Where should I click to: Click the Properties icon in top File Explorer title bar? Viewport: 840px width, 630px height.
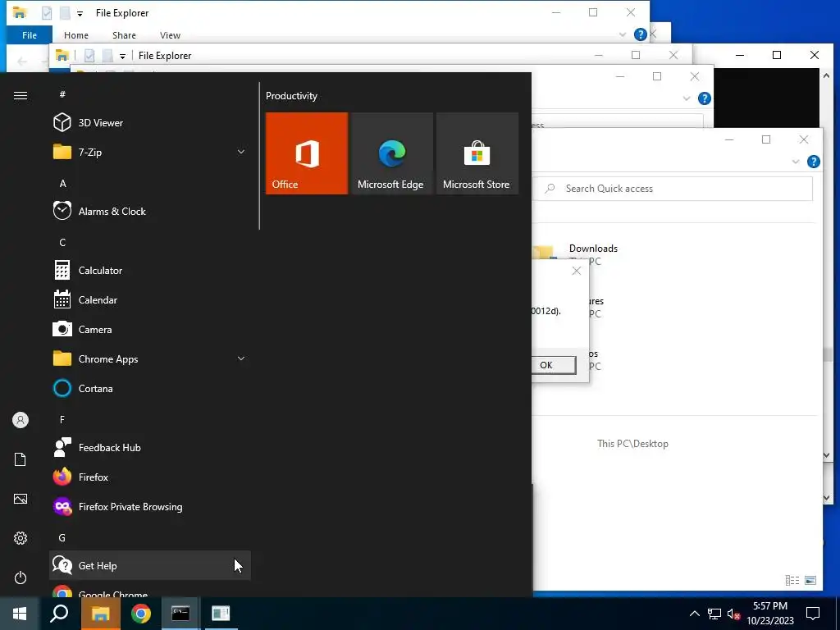[x=47, y=13]
